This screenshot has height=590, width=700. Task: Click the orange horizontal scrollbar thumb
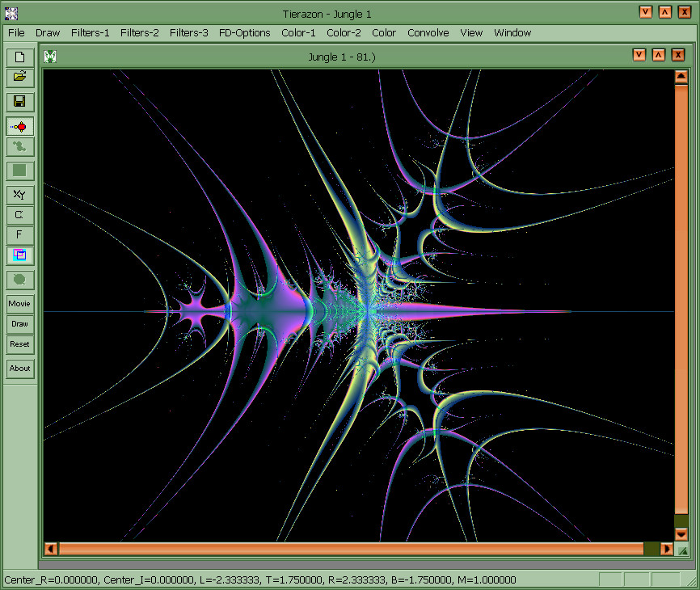352,549
